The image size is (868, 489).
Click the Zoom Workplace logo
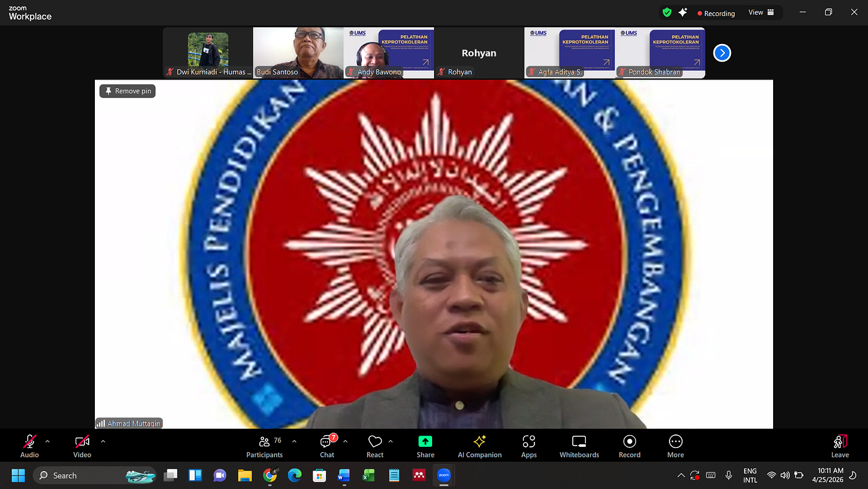coord(30,13)
